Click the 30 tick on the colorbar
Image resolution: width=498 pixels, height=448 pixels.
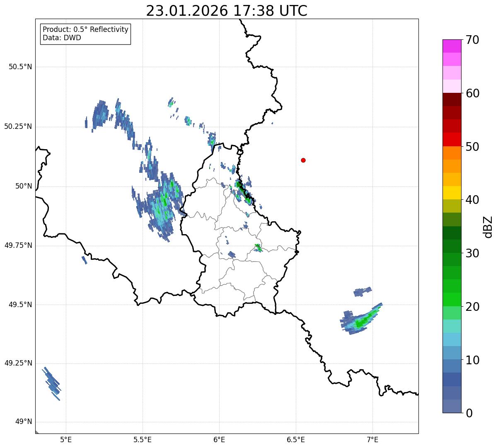(x=472, y=253)
